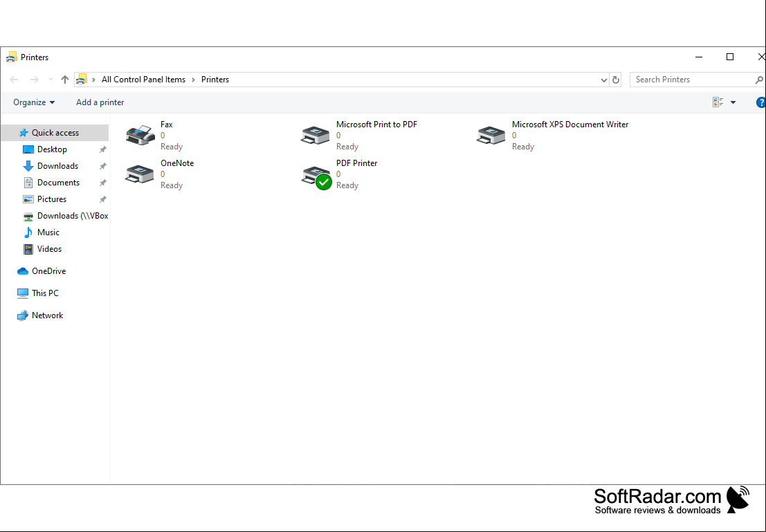Click the Downloads arrow icon in sidebar

[28, 166]
